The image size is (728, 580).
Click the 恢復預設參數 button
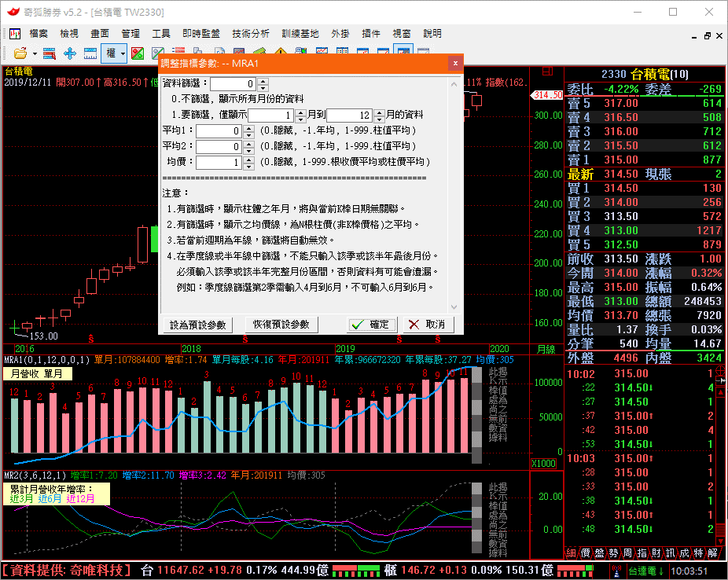pyautogui.click(x=281, y=325)
